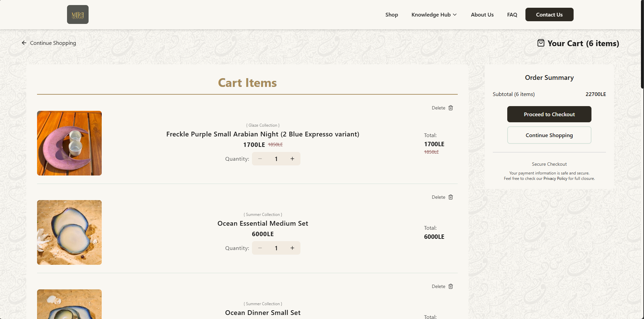644x319 pixels.
Task: Click the back arrow beside Continue Shopping
Action: 24,43
